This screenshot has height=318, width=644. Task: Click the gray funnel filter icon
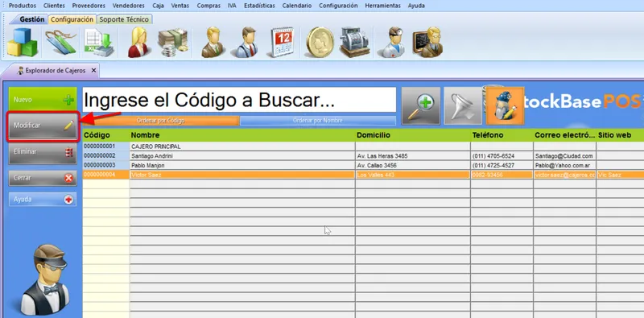click(464, 105)
